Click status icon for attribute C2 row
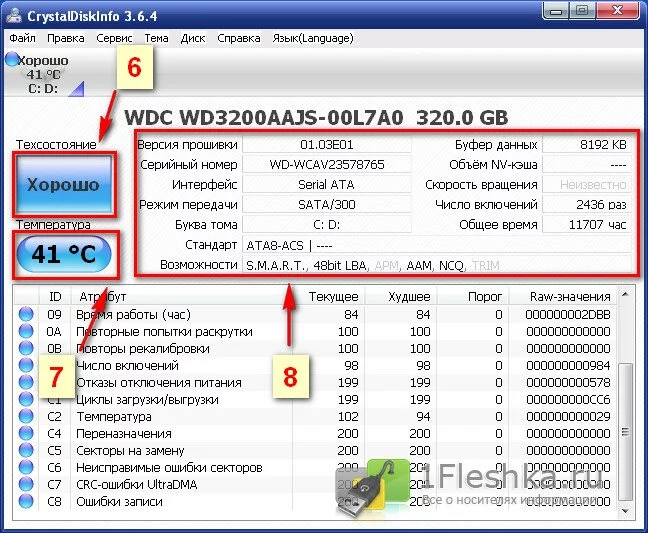Image resolution: width=648 pixels, height=533 pixels. (26, 416)
